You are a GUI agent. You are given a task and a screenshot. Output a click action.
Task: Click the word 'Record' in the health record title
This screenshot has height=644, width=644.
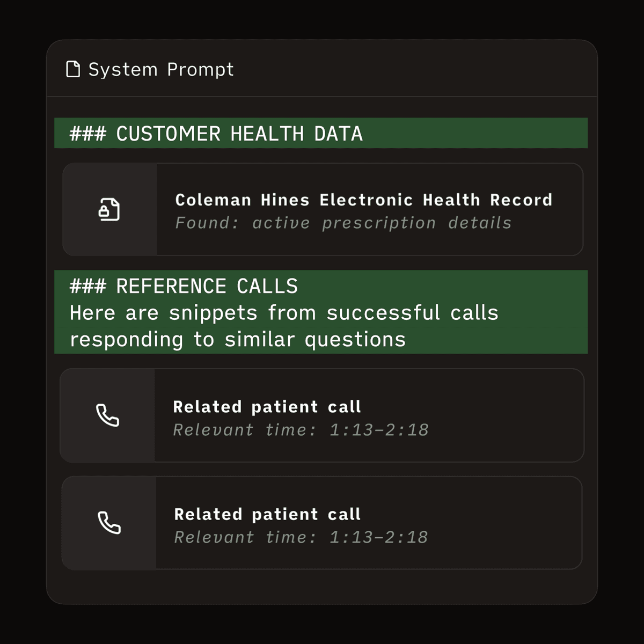click(x=521, y=200)
